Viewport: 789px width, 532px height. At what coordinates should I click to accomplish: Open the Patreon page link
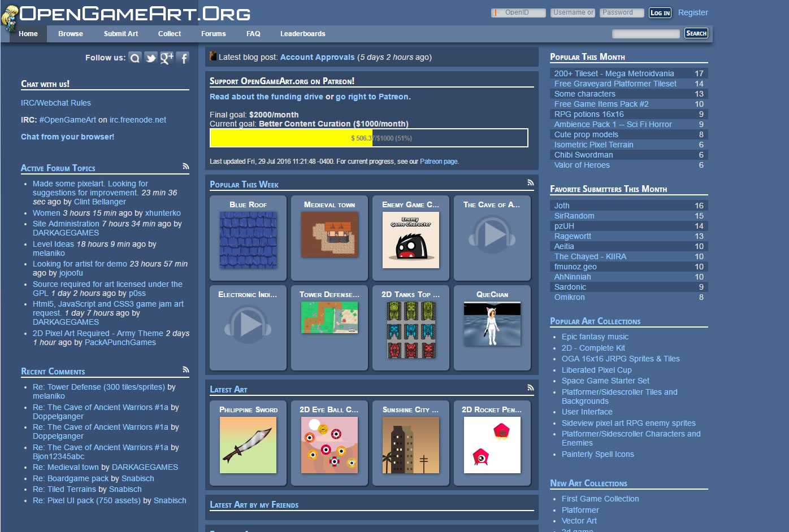439,162
